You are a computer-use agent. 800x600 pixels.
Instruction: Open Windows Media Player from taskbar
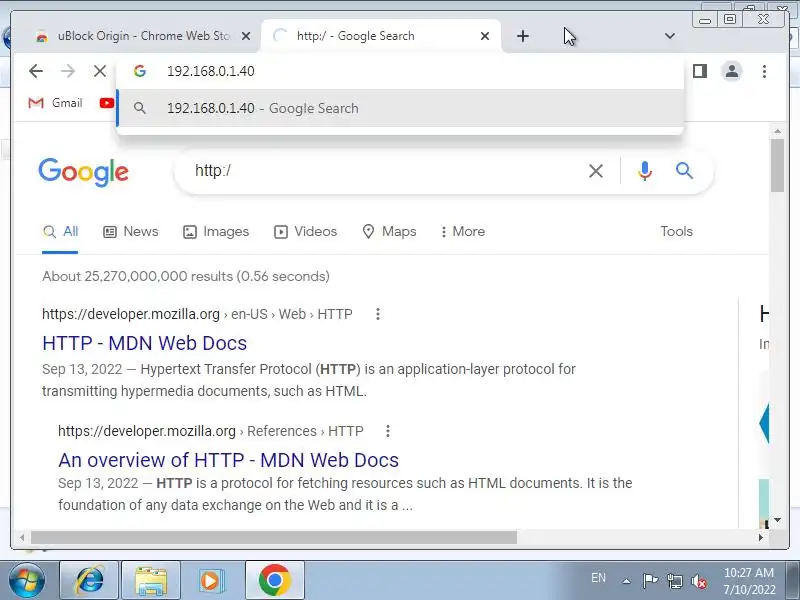coord(210,580)
